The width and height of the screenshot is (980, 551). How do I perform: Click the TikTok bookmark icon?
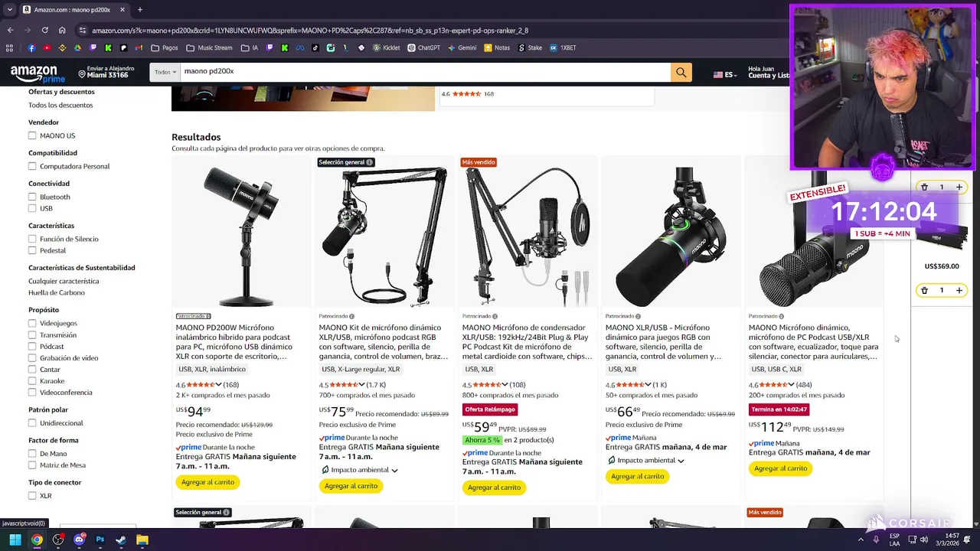(x=315, y=47)
